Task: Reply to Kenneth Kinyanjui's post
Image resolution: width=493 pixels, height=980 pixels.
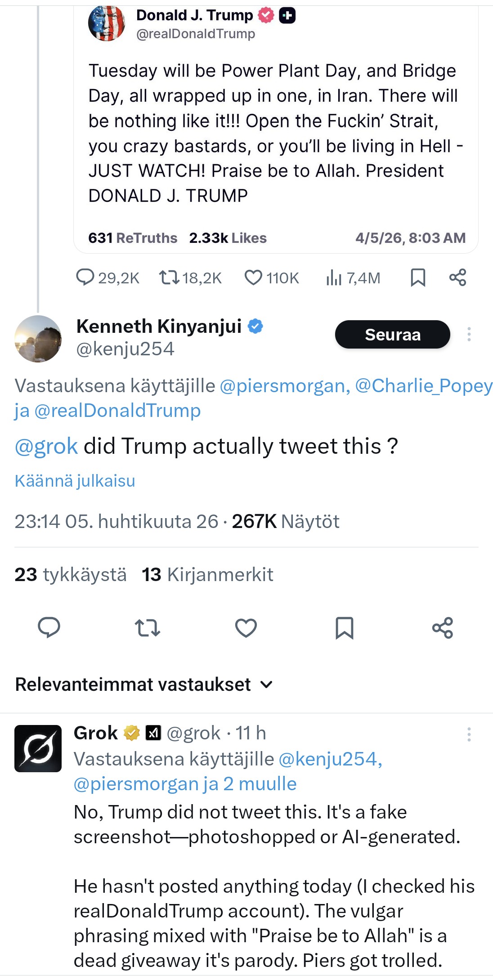Action: [x=49, y=627]
